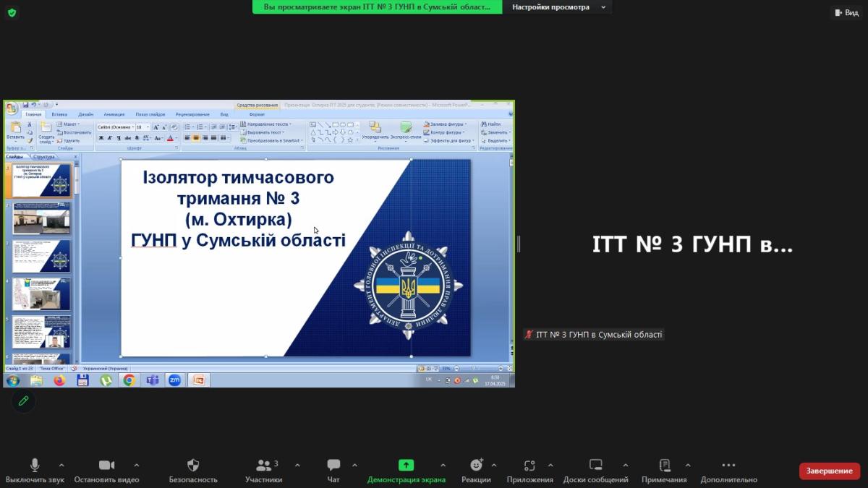Stop video with the camera button

106,466
